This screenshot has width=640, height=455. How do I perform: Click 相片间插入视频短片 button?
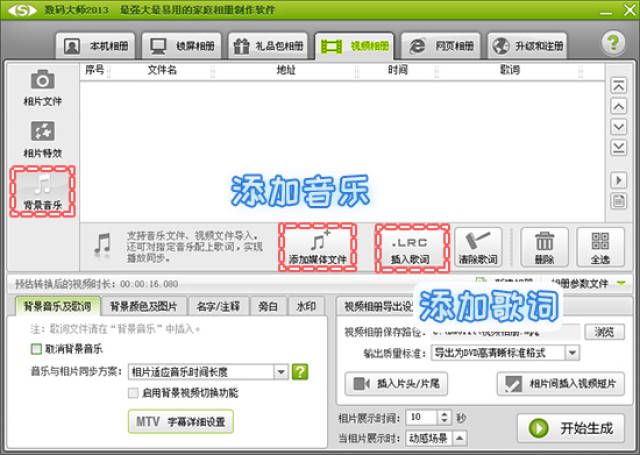[x=560, y=384]
